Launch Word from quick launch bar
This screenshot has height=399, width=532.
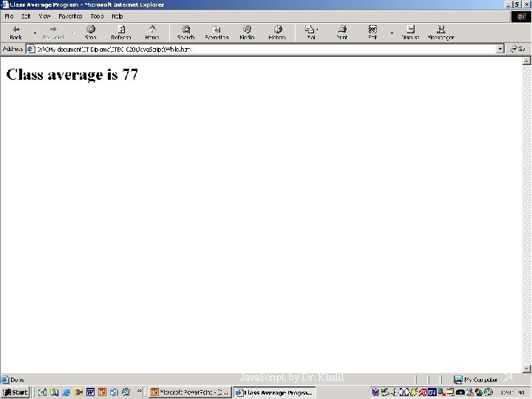90,392
